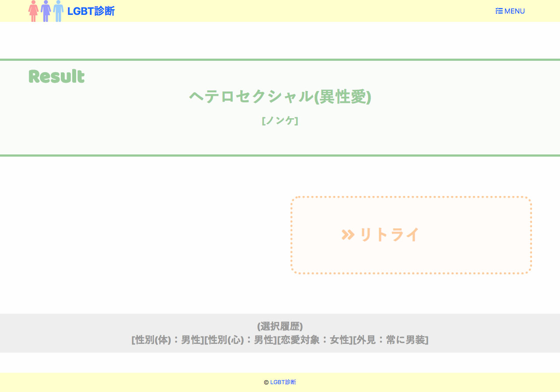560x392 pixels.
Task: Click the green Result heading
Action: (56, 77)
